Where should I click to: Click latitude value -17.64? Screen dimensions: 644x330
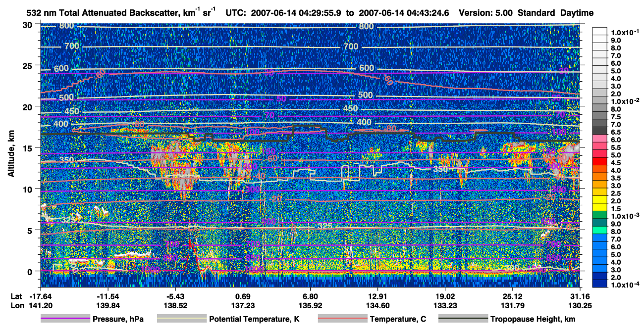tap(41, 296)
